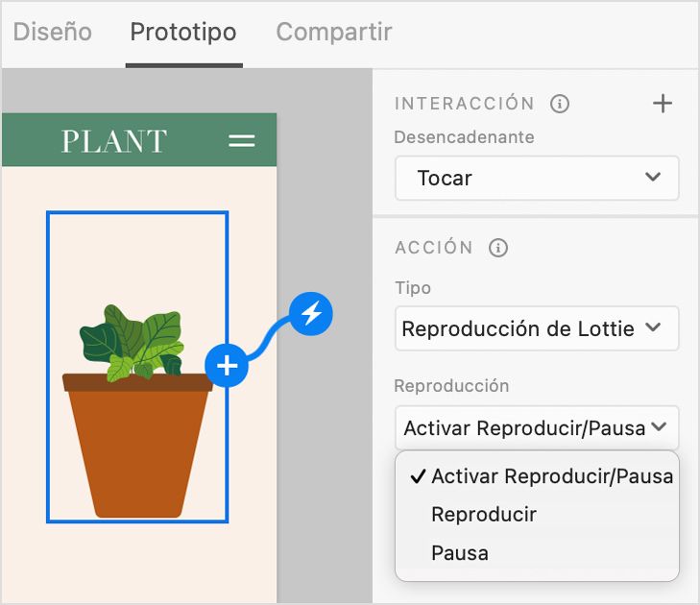Add a new interaction with plus icon

[663, 104]
